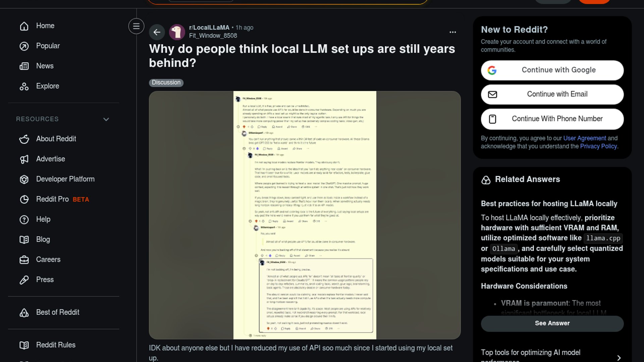This screenshot has height=362, width=644.
Task: Open the Privacy Policy link
Action: (x=598, y=146)
